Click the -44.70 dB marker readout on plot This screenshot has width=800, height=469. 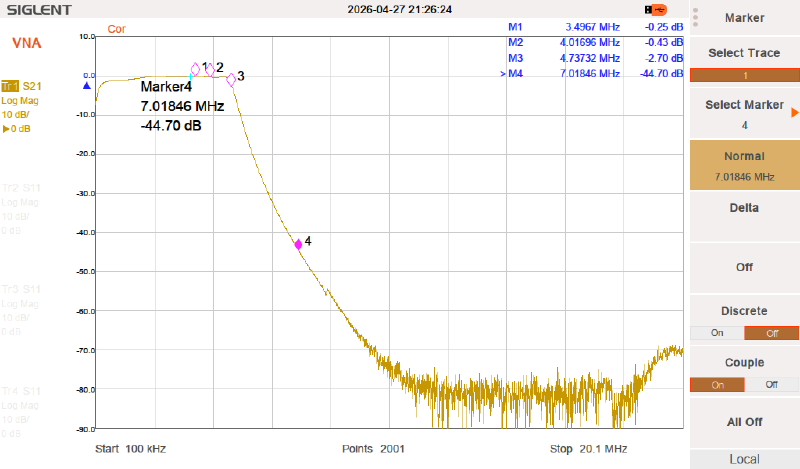coord(171,126)
